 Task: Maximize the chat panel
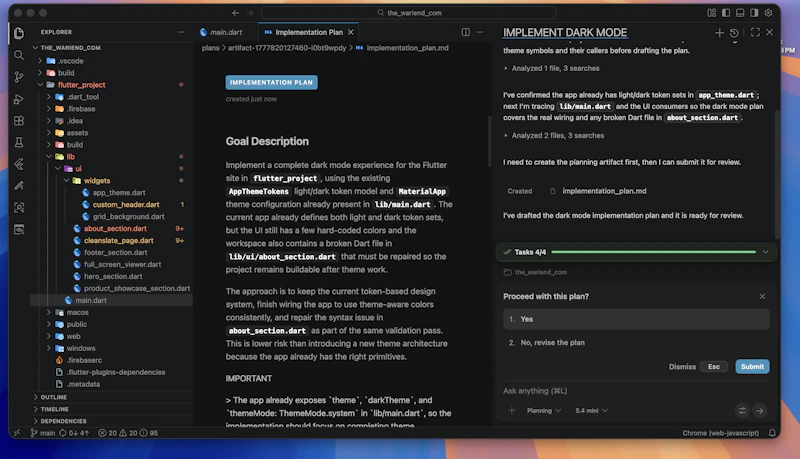tap(756, 32)
